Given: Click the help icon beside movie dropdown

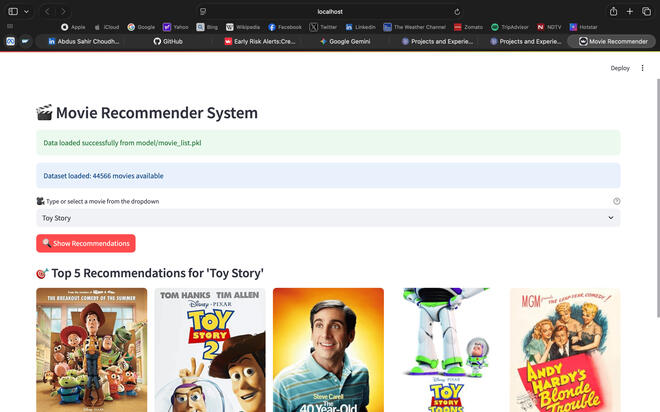Looking at the screenshot, I should pos(616,201).
